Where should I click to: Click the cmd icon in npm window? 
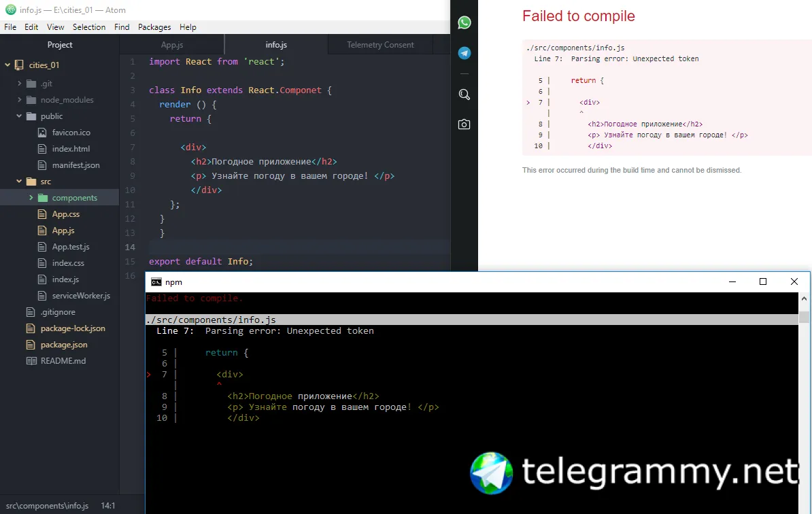(156, 282)
